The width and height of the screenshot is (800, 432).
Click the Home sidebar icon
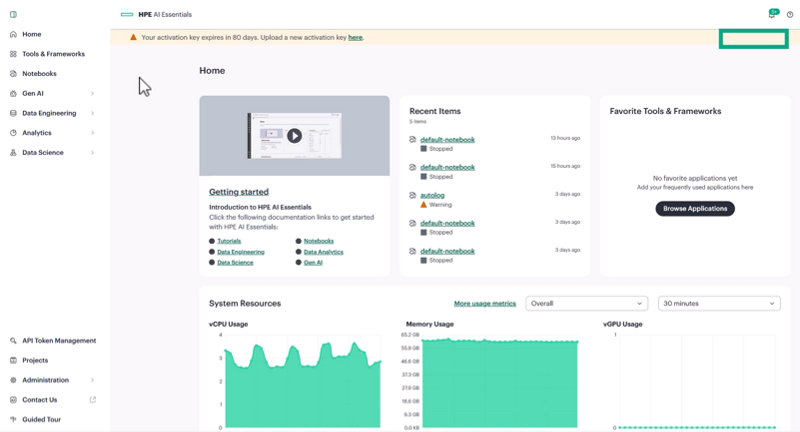tap(13, 34)
